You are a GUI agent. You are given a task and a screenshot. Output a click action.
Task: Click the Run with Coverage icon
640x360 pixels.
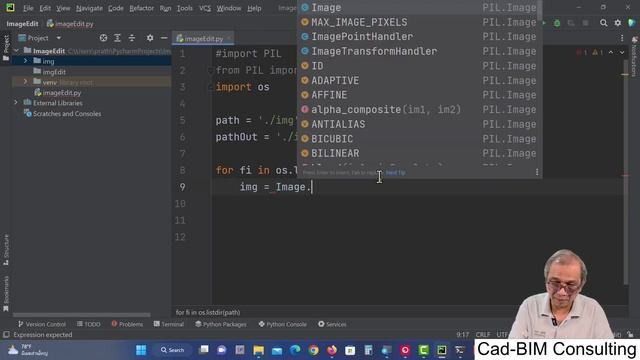pyautogui.click(x=571, y=23)
